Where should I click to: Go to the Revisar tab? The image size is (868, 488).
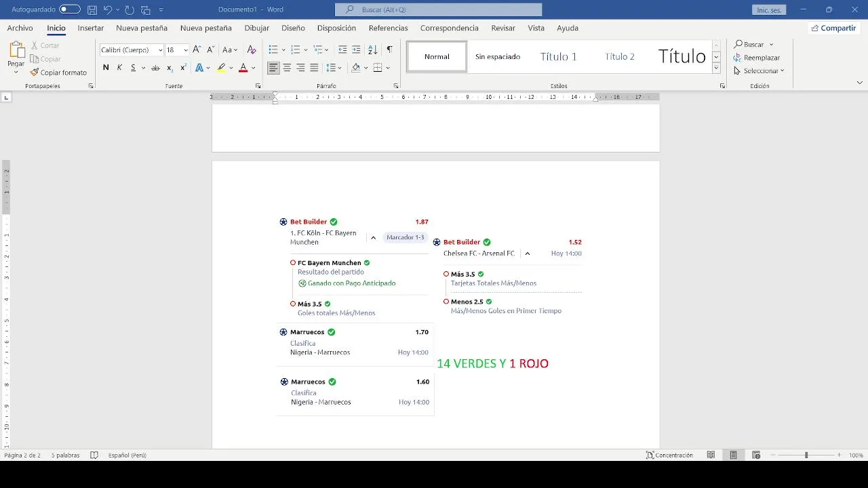(x=503, y=28)
